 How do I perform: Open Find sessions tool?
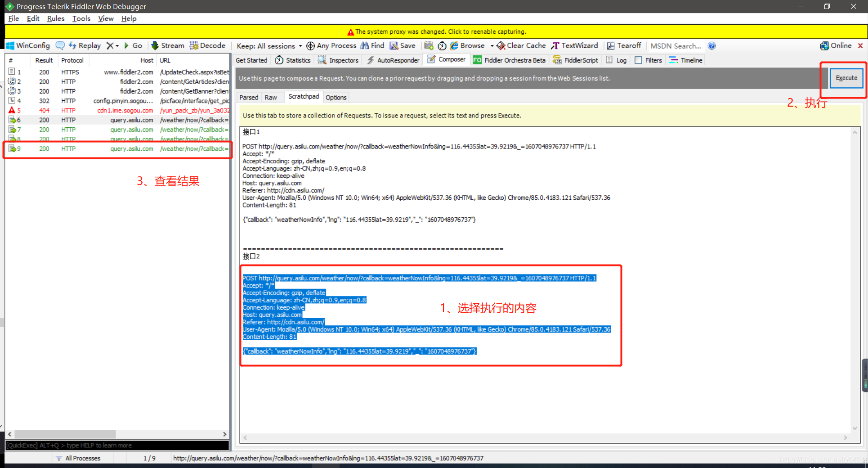click(x=372, y=45)
